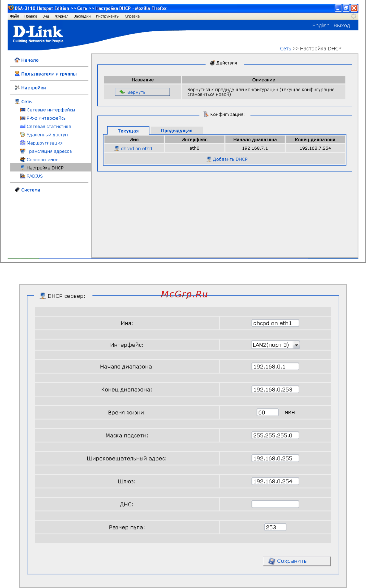
Task: Follow the Добавить DHCP link
Action: 230,159
